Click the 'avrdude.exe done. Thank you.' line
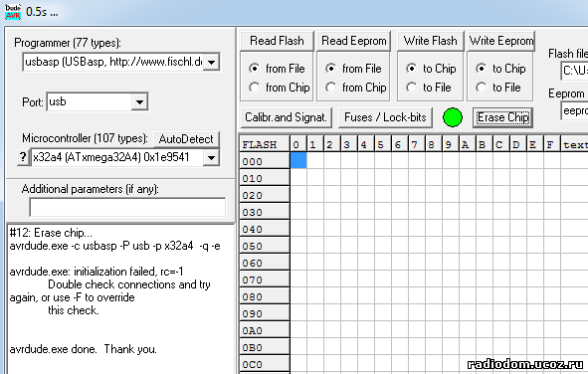588x374 pixels. tap(84, 349)
